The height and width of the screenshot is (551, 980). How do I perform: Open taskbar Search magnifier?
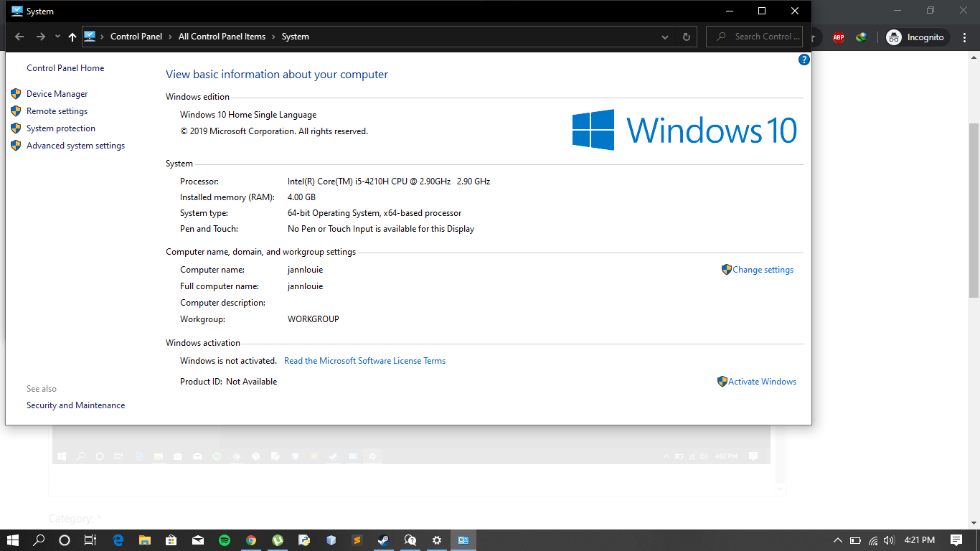(x=39, y=540)
